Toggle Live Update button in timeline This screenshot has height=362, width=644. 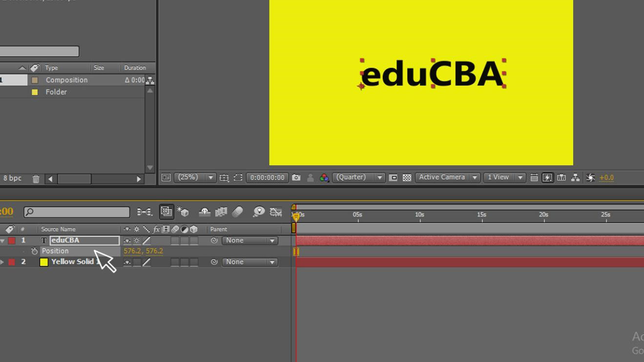(x=166, y=211)
